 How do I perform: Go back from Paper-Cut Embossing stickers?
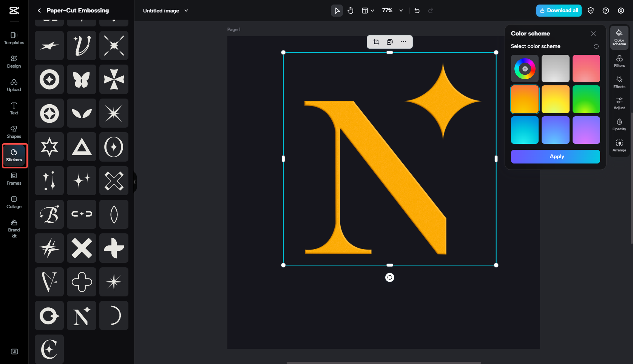click(x=39, y=11)
